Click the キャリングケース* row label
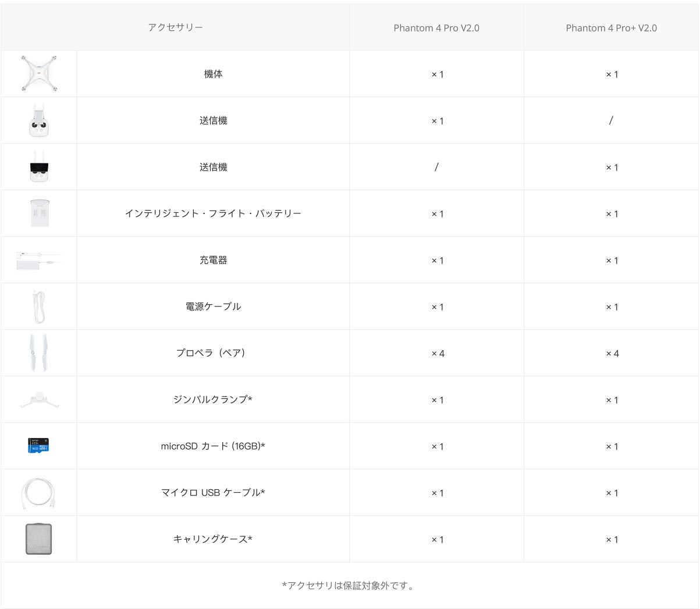Image resolution: width=700 pixels, height=609 pixels. point(213,539)
